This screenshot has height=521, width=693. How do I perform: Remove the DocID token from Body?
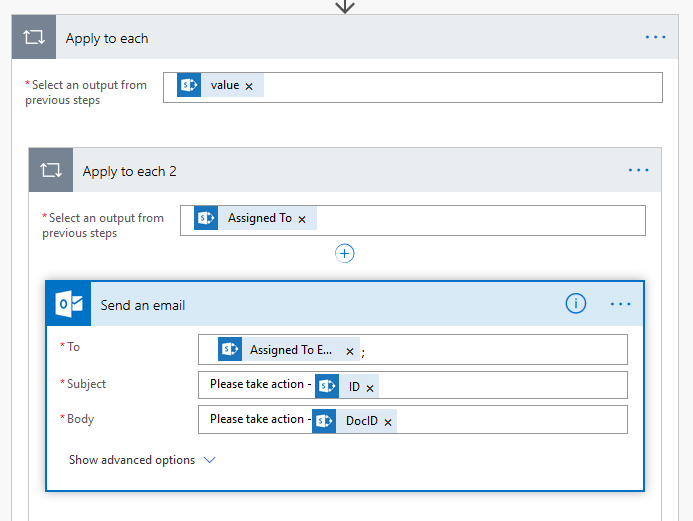click(x=388, y=422)
